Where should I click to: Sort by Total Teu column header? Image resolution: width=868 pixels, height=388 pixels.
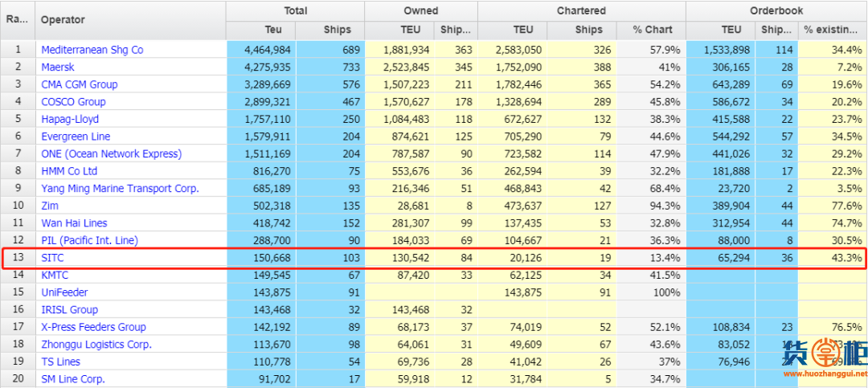click(x=260, y=30)
